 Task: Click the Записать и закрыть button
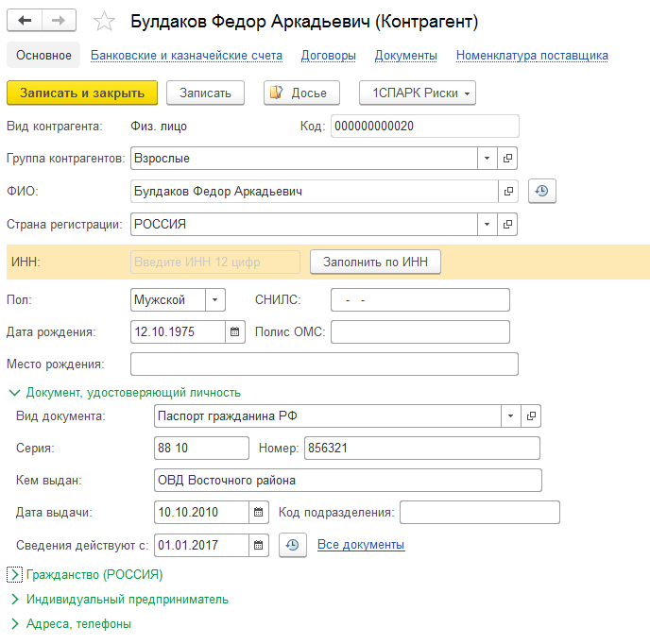[x=82, y=93]
